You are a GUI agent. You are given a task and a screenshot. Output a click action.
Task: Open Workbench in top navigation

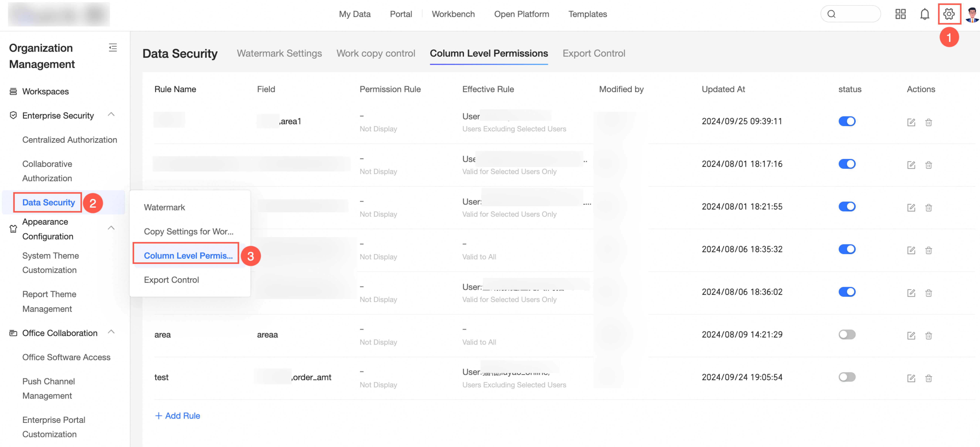tap(453, 14)
